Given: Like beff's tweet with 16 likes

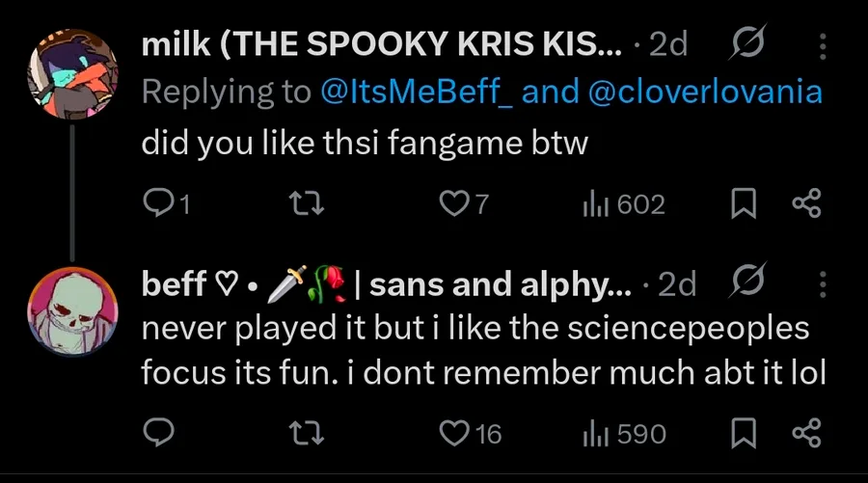Looking at the screenshot, I should pyautogui.click(x=453, y=435).
